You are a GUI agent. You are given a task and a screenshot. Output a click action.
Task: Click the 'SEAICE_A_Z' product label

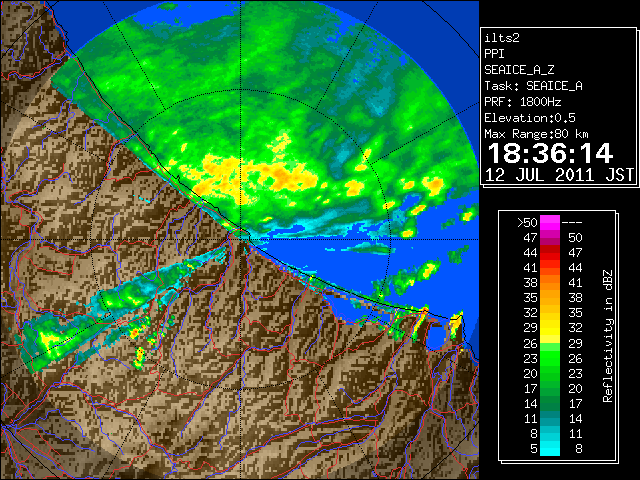coord(519,70)
